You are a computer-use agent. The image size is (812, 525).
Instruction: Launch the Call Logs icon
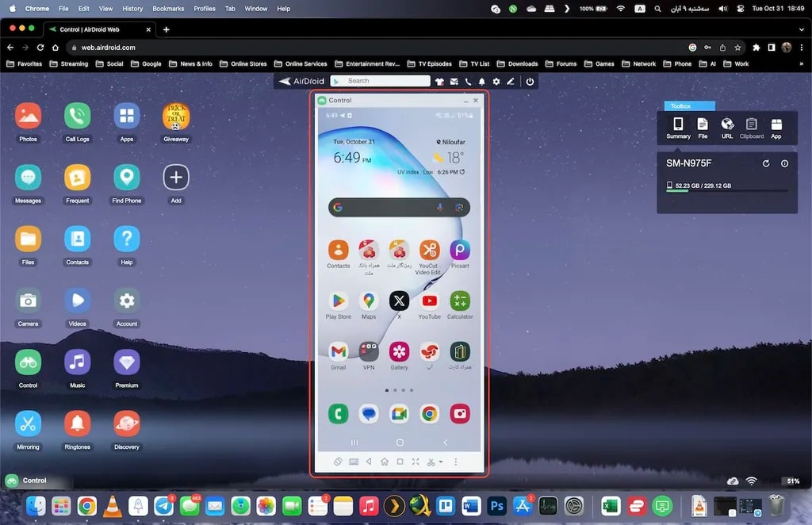pos(77,117)
